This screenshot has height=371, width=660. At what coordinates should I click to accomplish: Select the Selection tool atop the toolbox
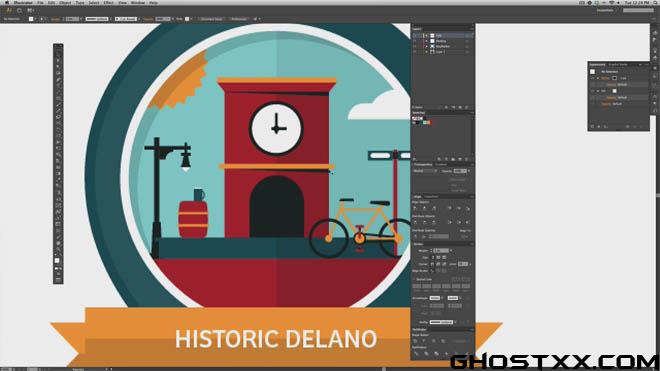[x=58, y=53]
